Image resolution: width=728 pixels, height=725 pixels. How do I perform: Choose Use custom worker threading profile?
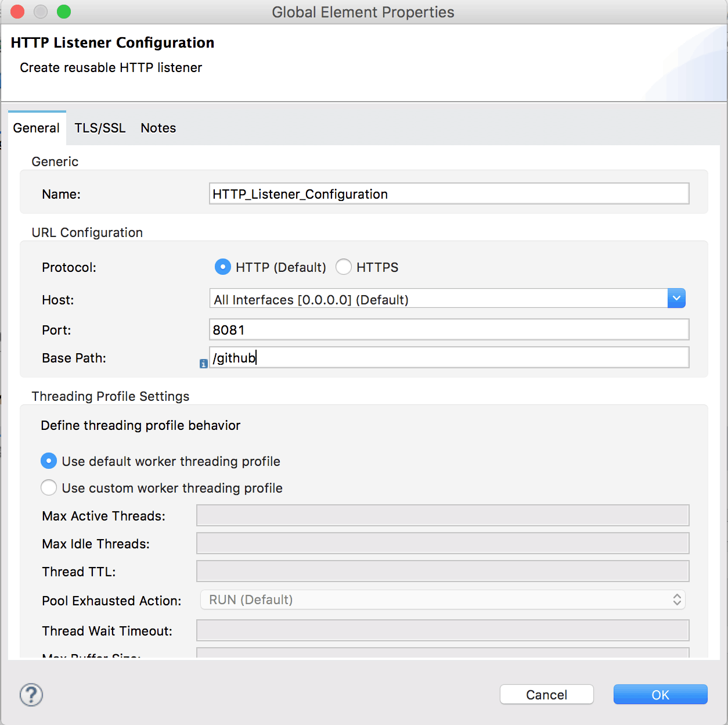(x=49, y=488)
